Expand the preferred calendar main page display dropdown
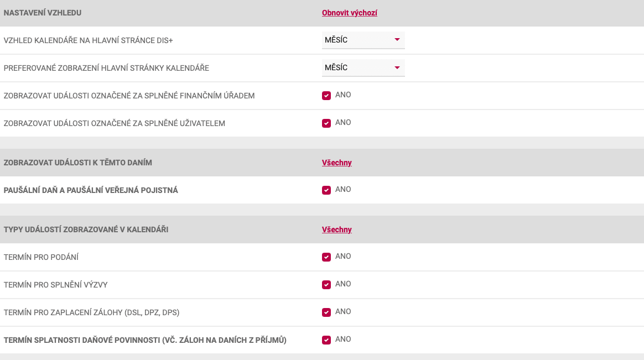 point(363,68)
